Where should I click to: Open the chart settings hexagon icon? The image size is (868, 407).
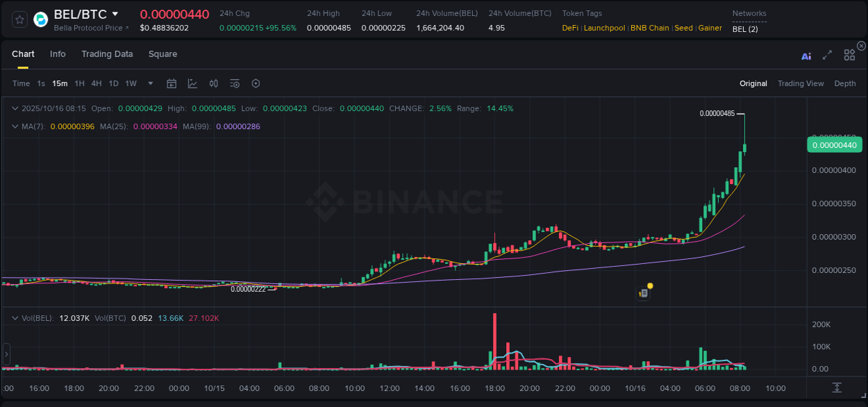pos(256,83)
